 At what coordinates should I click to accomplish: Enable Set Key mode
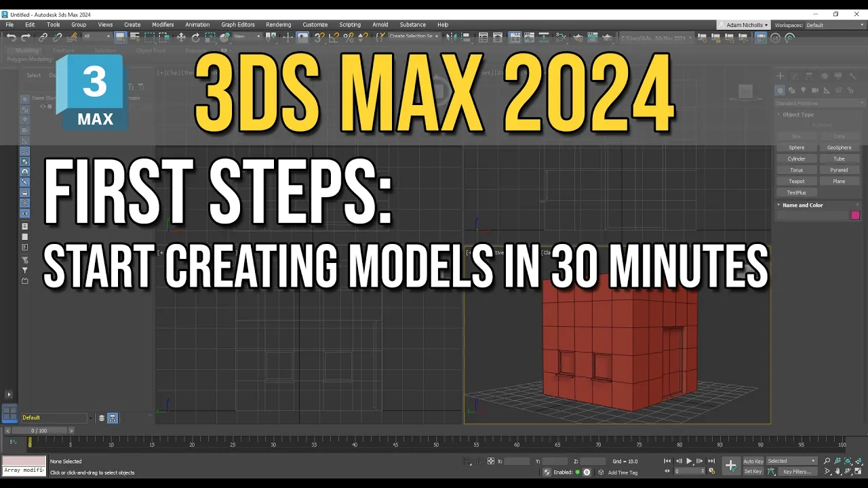click(753, 471)
